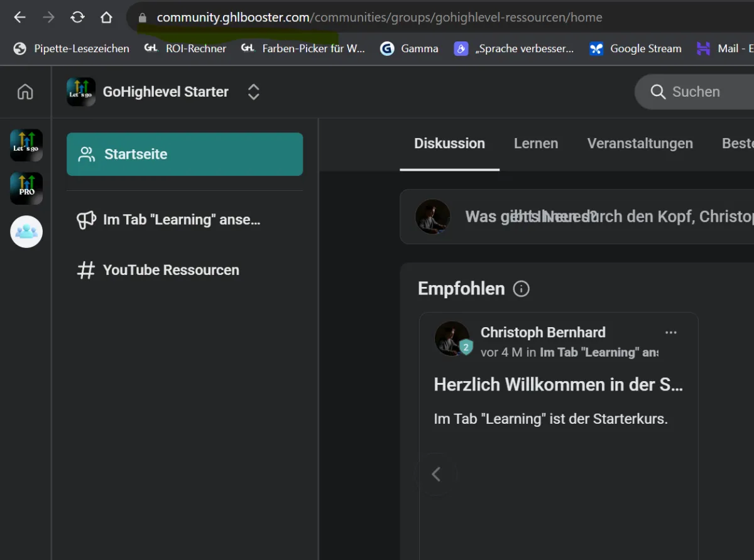Go to previous recommended post
The width and height of the screenshot is (754, 560).
pyautogui.click(x=436, y=475)
